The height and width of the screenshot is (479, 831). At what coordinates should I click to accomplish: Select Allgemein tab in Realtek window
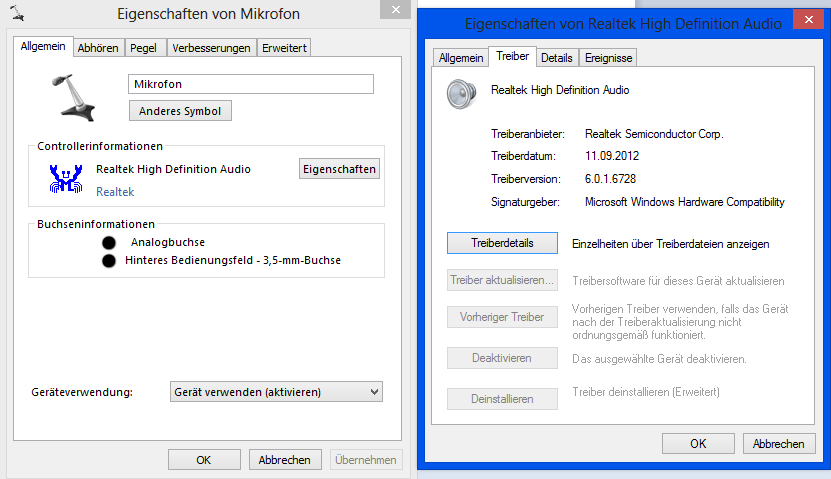point(461,58)
